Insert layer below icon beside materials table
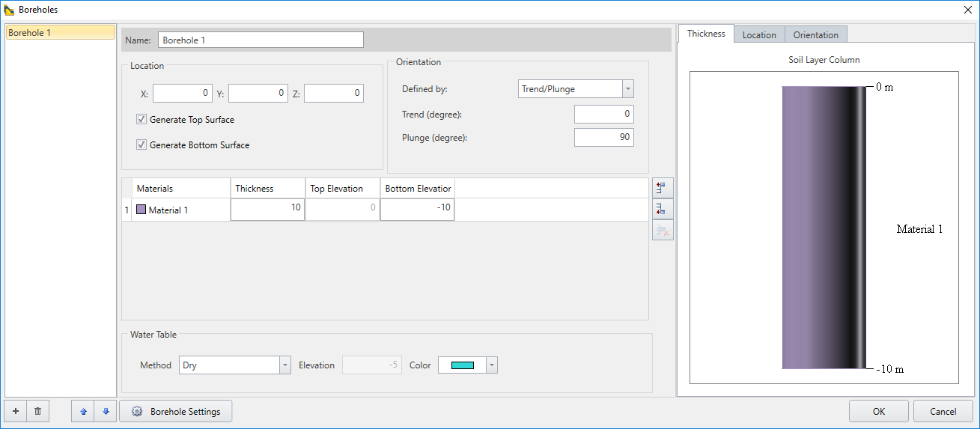This screenshot has height=429, width=980. (x=663, y=210)
